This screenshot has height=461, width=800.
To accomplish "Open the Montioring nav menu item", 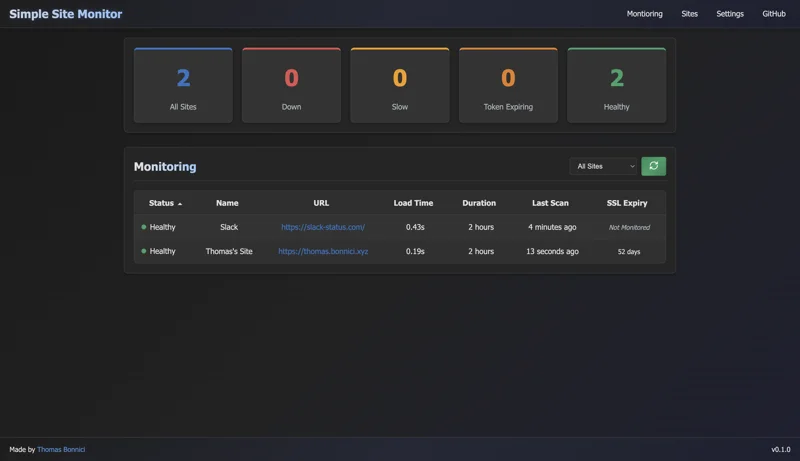I will [644, 14].
